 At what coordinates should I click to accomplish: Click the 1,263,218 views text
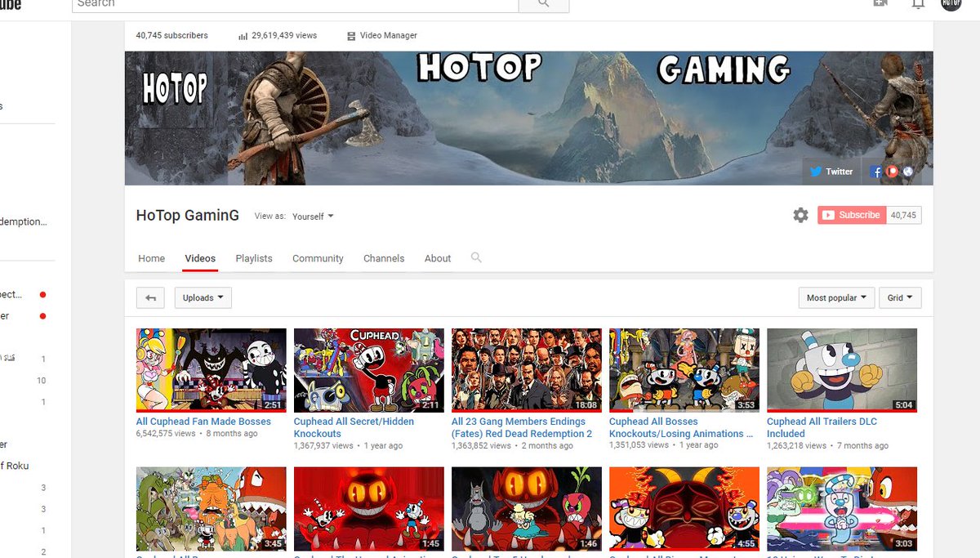(796, 446)
